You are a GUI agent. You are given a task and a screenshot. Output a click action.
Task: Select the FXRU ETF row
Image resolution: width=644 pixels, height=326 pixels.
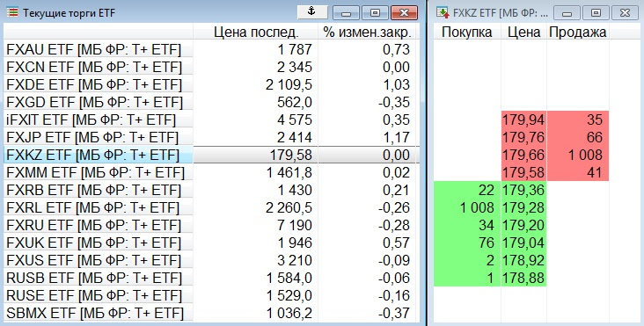(211, 226)
